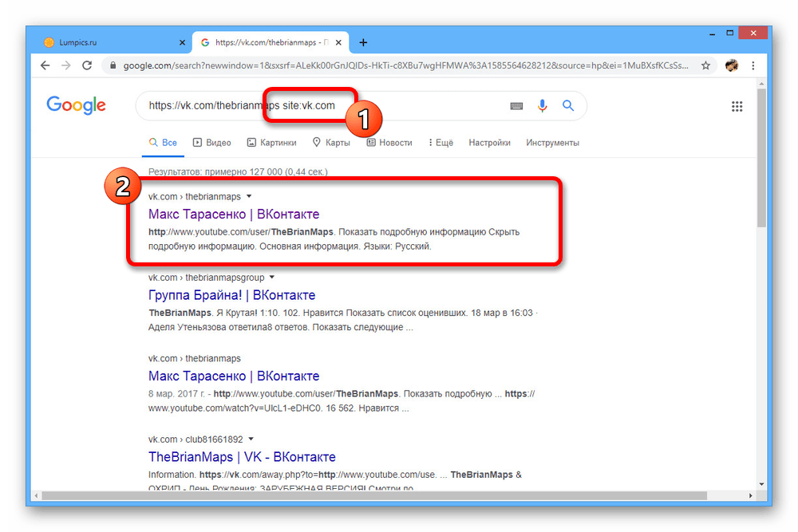798x532 pixels.
Task: Expand arrow beside vk.com › club81661892
Action: pos(251,439)
